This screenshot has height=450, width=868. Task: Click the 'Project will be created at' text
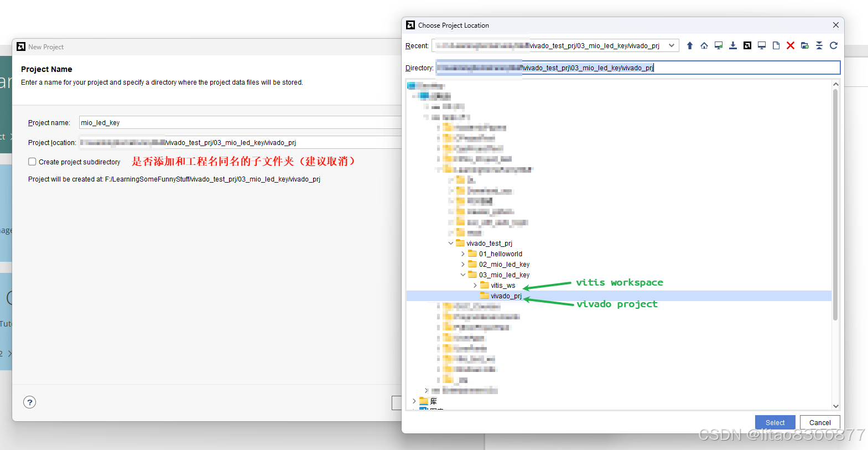(x=174, y=179)
